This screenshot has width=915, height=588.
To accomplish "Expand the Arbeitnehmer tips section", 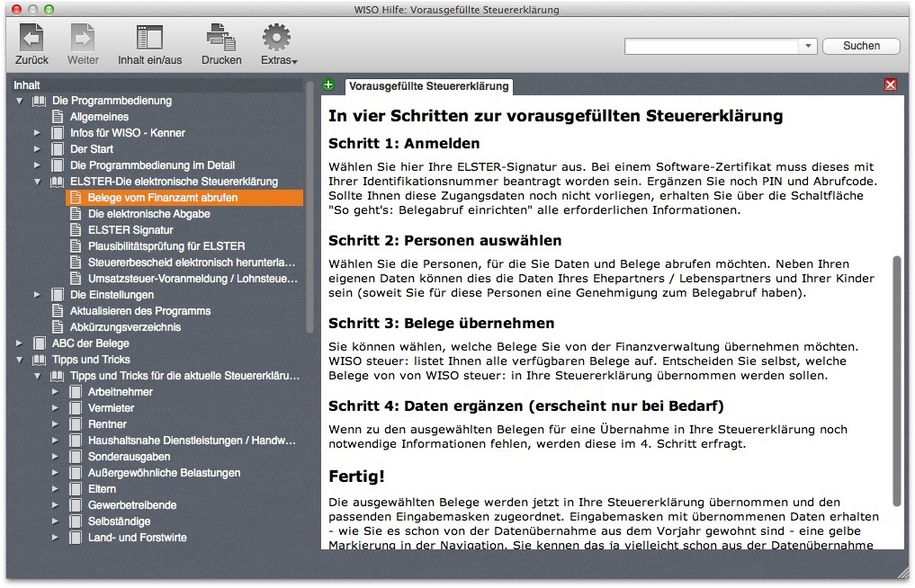I will pos(56,392).
